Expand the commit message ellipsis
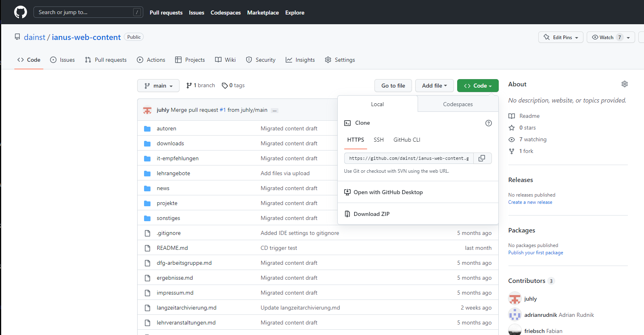This screenshot has height=335, width=644. pos(274,110)
